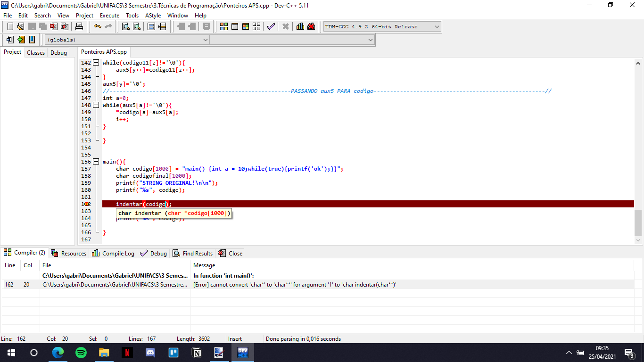Image resolution: width=644 pixels, height=362 pixels.
Task: Click the Rebuild All toolbar icon
Action: pyautogui.click(x=256, y=26)
